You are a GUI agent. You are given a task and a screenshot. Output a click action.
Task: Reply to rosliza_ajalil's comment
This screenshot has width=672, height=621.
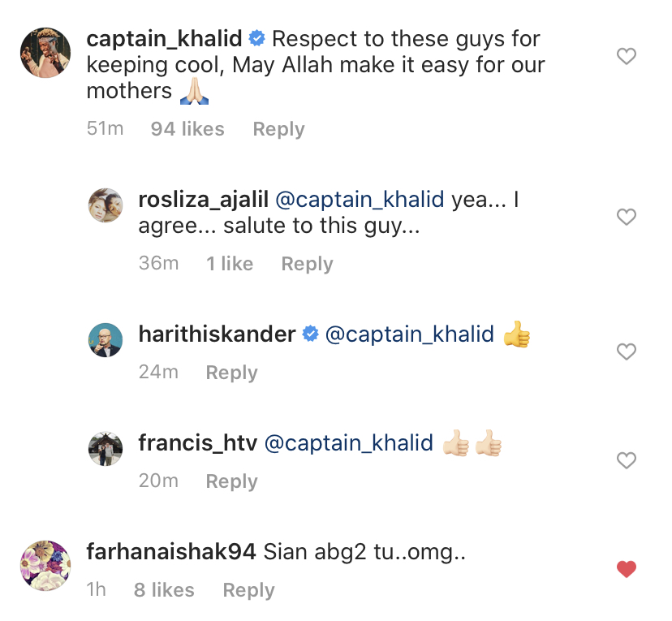[x=307, y=264]
